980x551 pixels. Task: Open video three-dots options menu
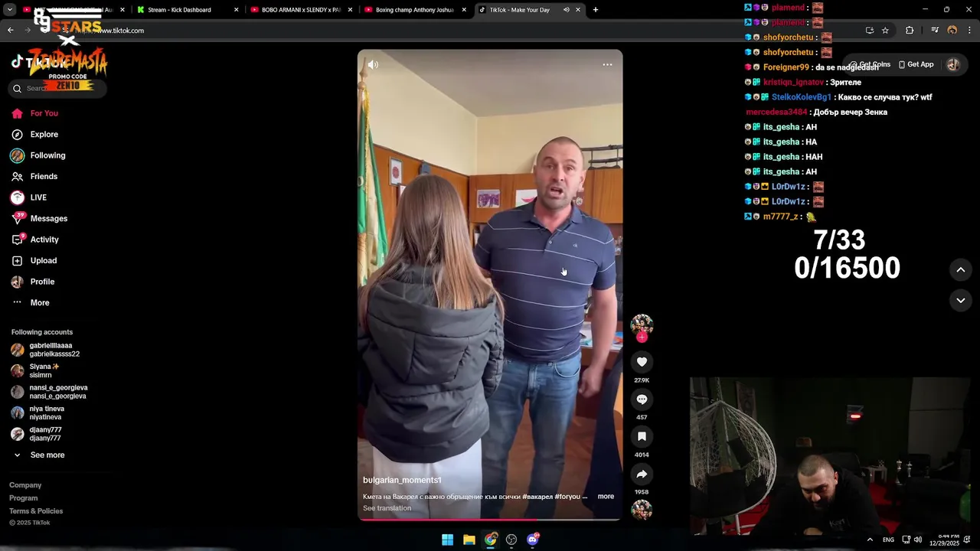607,65
